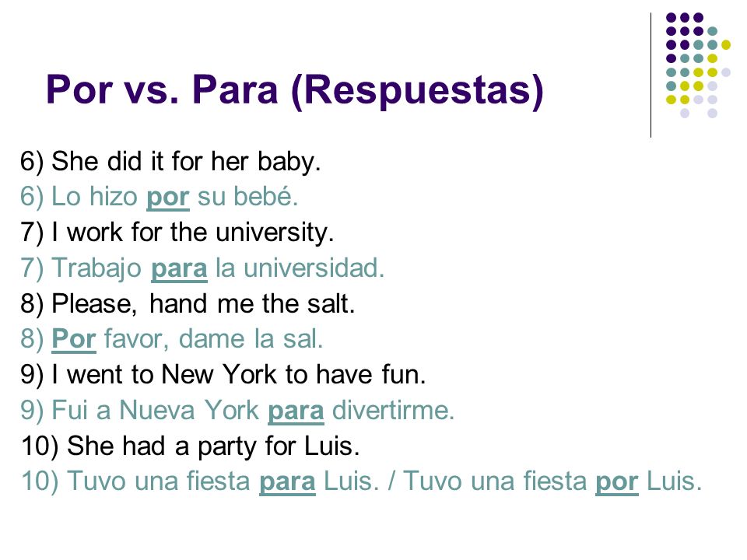This screenshot has width=747, height=560.
Task: Click 'dame la sal' in answer 8
Action: coord(251,339)
